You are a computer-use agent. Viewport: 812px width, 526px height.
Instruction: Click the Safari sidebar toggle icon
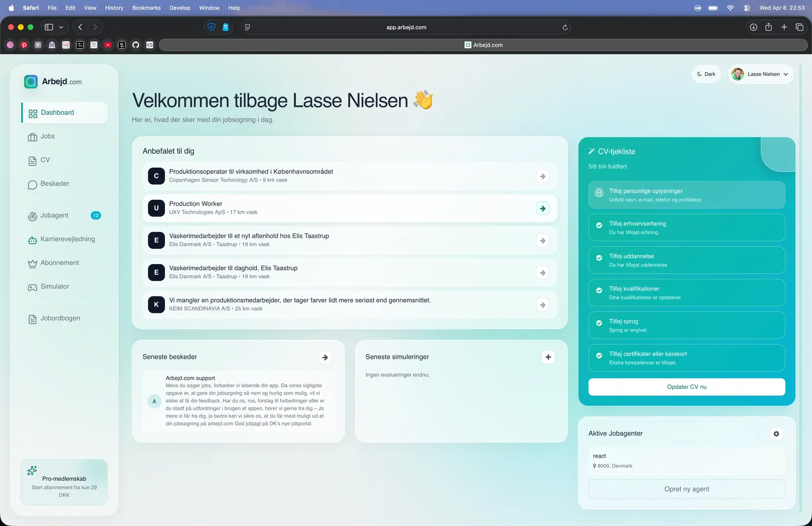point(49,27)
